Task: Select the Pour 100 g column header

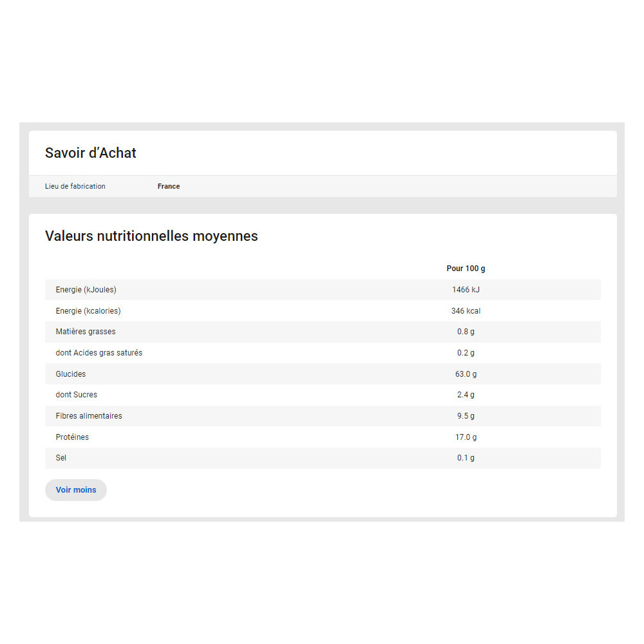Action: click(x=466, y=269)
